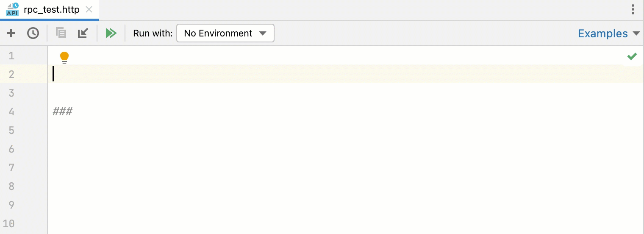This screenshot has width=644, height=234.
Task: Click the line 1 gutter number
Action: pyautogui.click(x=11, y=56)
